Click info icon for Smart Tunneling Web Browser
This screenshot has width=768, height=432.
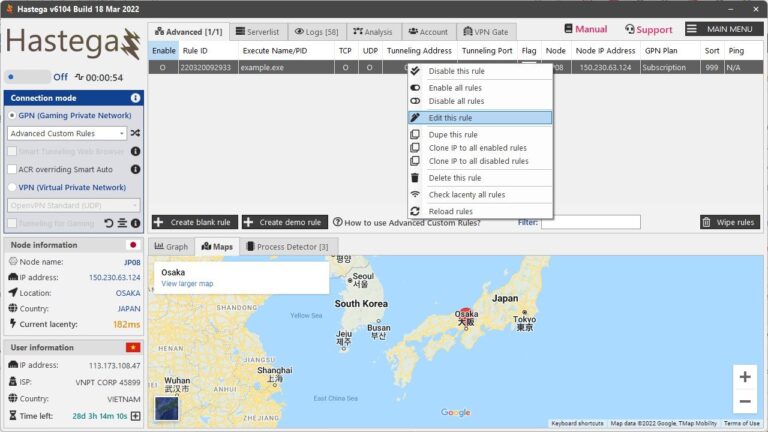coord(136,151)
